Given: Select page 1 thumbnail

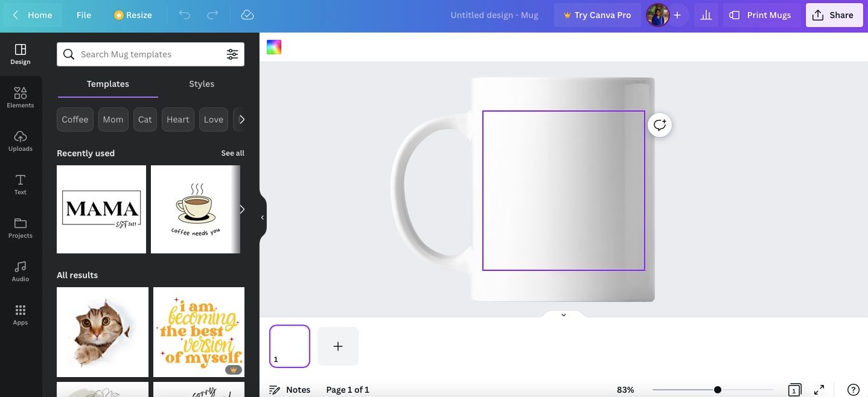Looking at the screenshot, I should click(290, 346).
